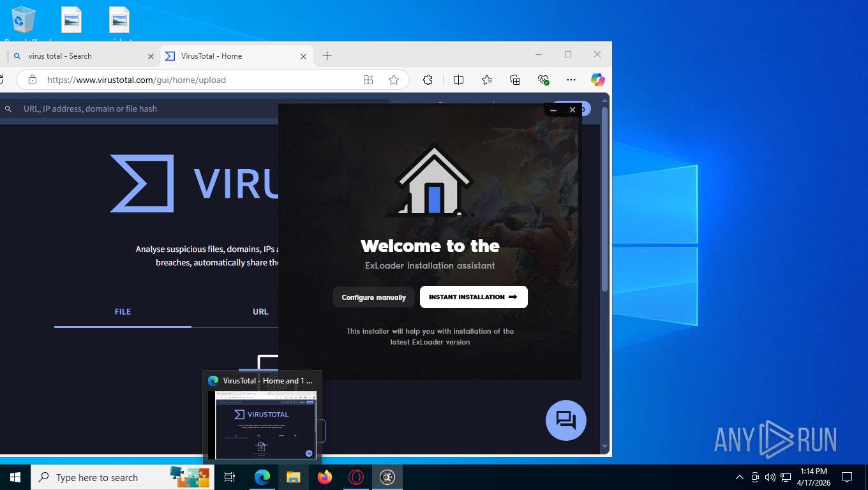Close the ExLoader installer window
The image size is (868, 490).
pos(572,110)
